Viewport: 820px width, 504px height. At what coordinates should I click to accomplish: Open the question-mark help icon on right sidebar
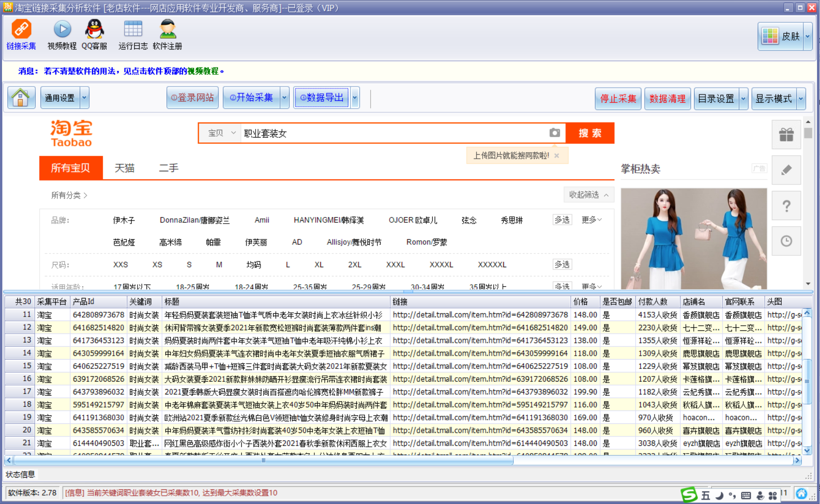[786, 206]
